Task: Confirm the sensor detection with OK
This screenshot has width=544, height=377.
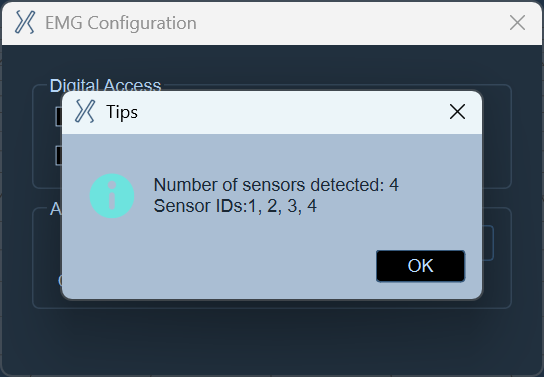Action: click(420, 266)
